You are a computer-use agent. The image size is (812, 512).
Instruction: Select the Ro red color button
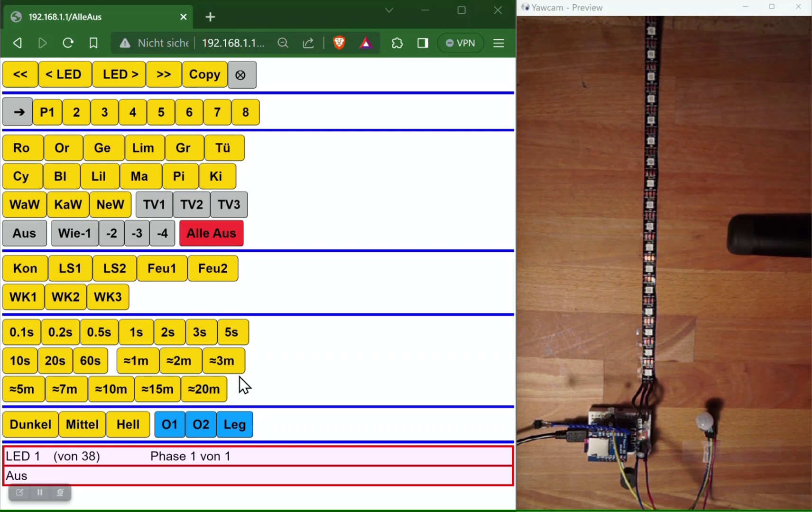tap(22, 148)
